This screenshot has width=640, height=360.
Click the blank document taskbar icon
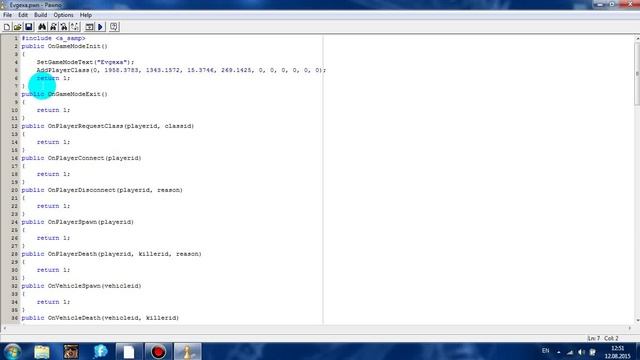(129, 351)
